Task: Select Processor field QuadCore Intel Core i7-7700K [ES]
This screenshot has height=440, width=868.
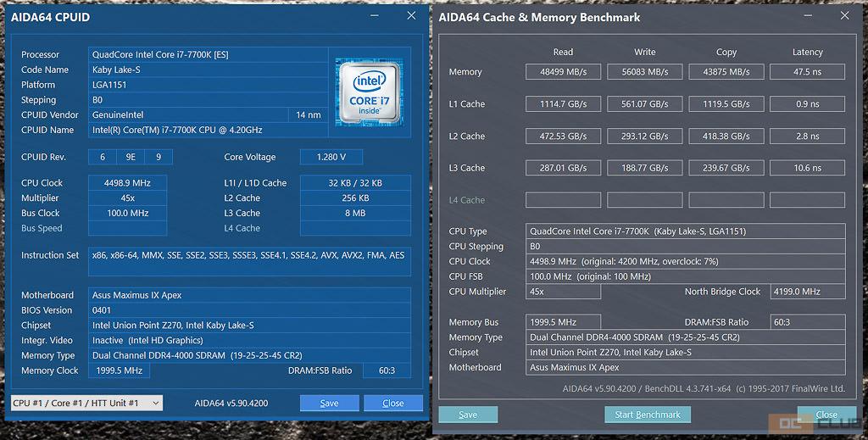Action: [x=209, y=54]
